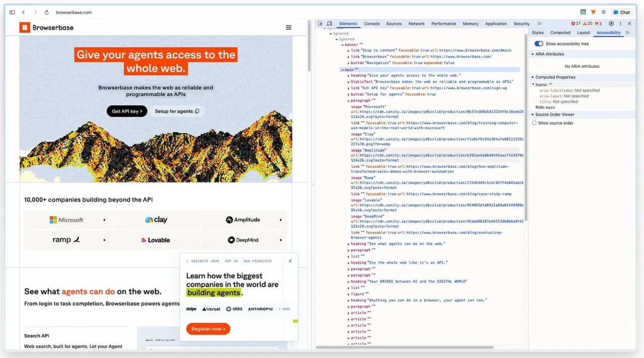Switch to the Memory tab
The width and height of the screenshot is (644, 358).
pos(470,24)
